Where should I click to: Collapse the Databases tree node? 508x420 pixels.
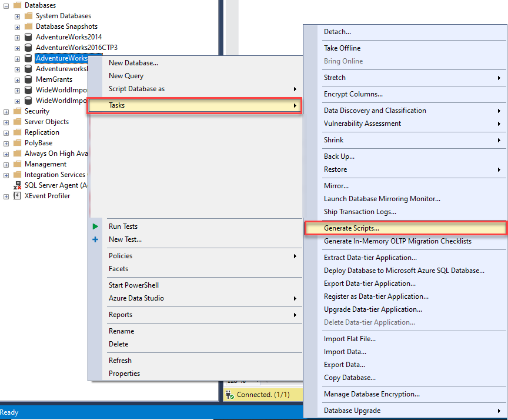point(6,5)
